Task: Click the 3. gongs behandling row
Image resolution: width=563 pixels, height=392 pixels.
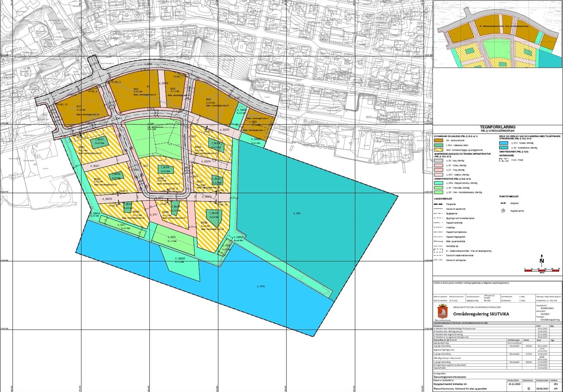Action: (497, 346)
